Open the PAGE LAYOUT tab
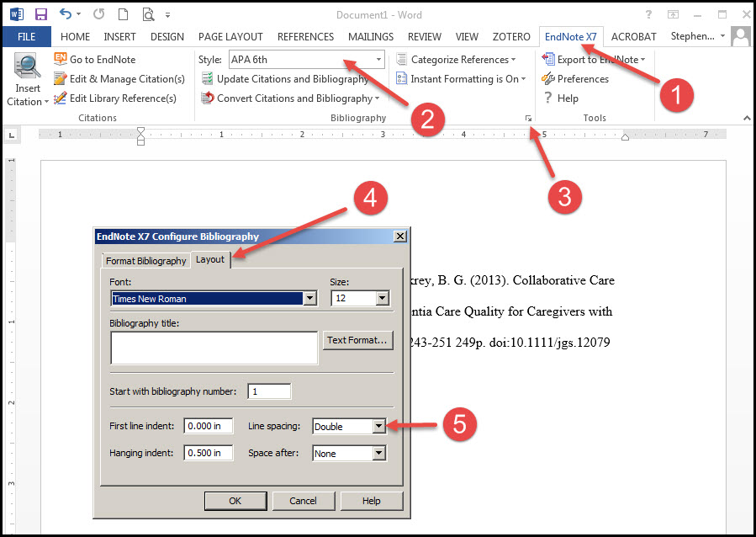756x537 pixels. coord(230,37)
